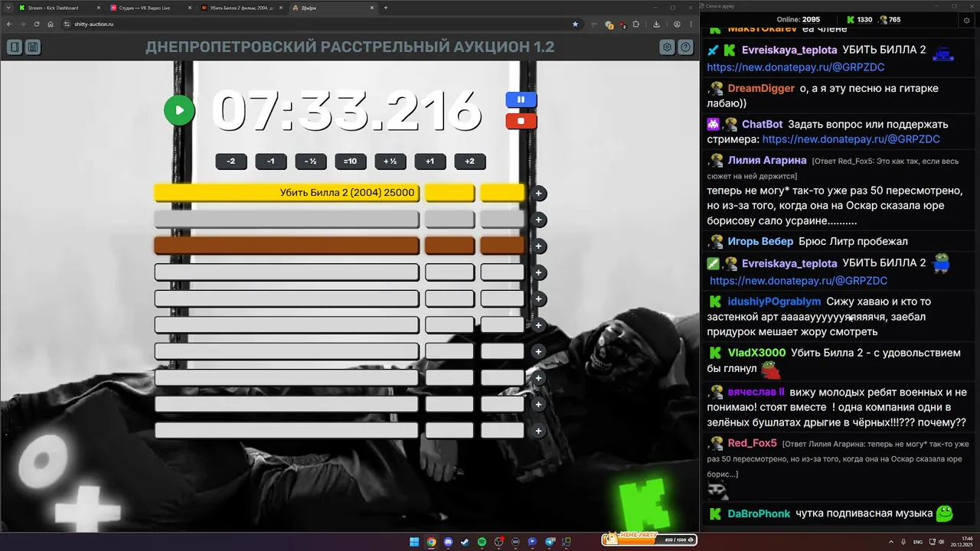Bookmark this page with star icon
Viewport: 980px width, 551px height.
pos(575,24)
